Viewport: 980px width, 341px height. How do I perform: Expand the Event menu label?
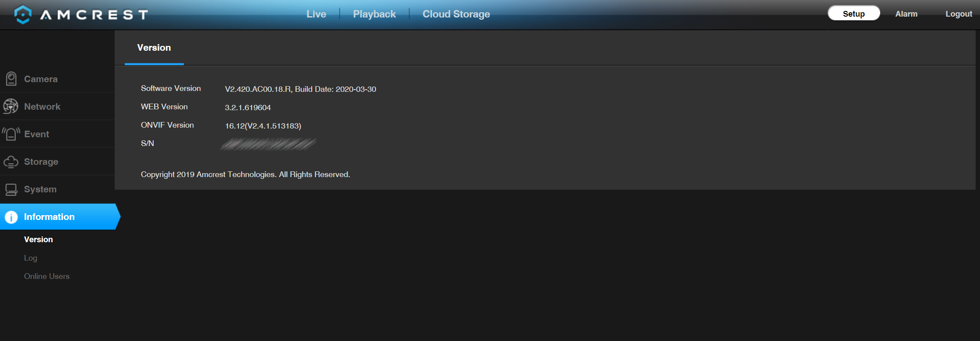pos(36,134)
